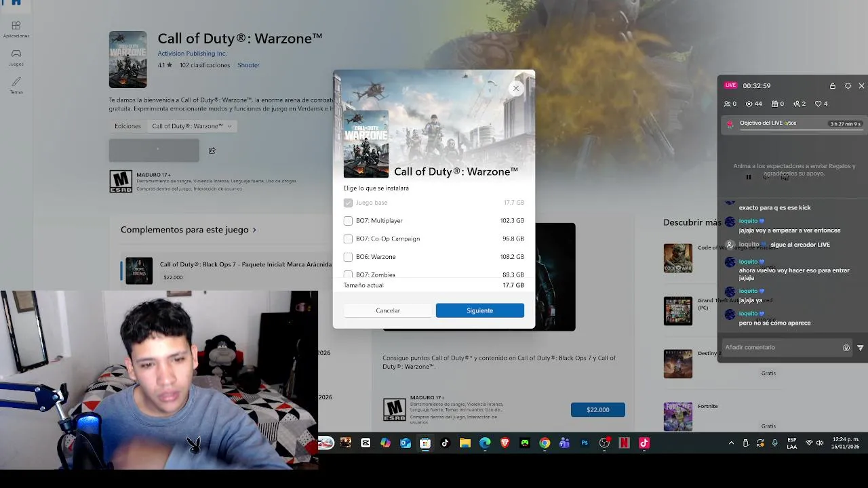Click the 'Tamaño actual' 17.7 GB value
The image size is (868, 488).
pyautogui.click(x=513, y=285)
